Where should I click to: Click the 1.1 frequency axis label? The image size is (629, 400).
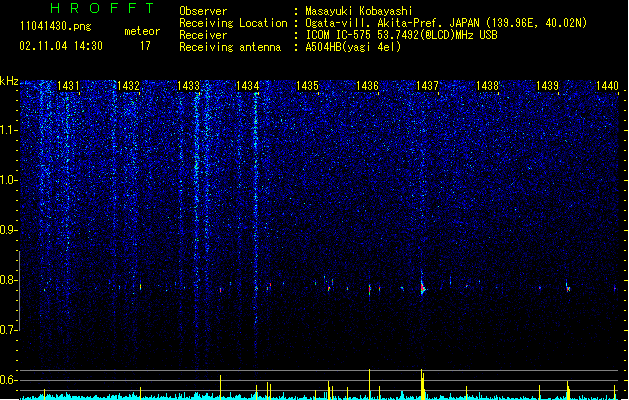click(x=9, y=130)
